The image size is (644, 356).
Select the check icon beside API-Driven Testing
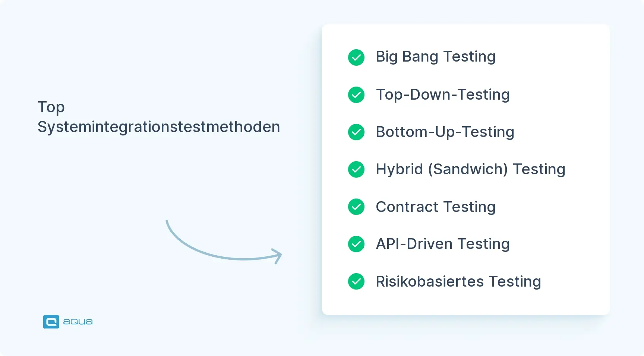[x=356, y=244]
